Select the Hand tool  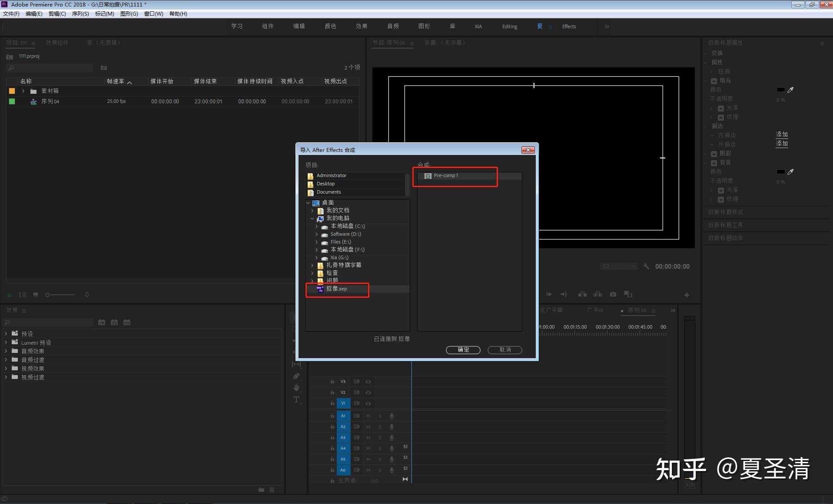click(296, 388)
